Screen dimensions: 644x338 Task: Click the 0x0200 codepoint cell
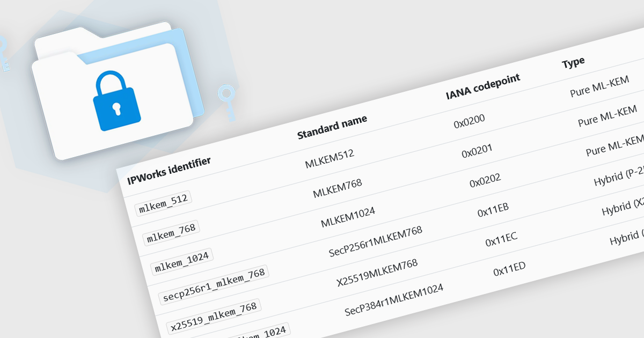(469, 121)
